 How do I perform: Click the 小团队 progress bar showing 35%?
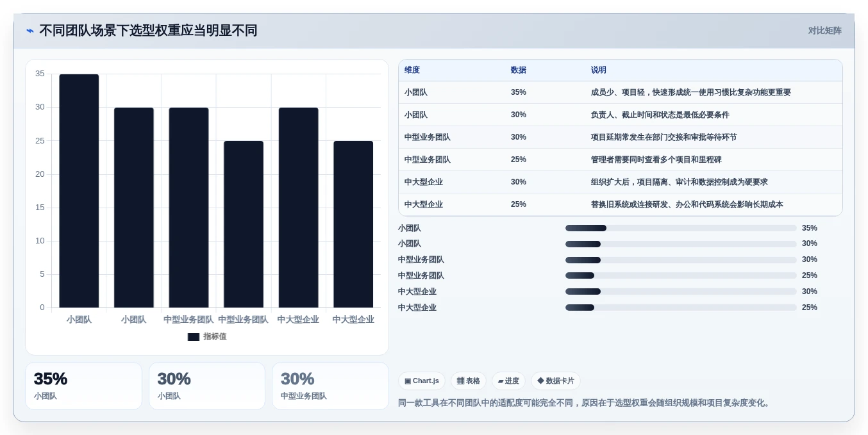681,228
